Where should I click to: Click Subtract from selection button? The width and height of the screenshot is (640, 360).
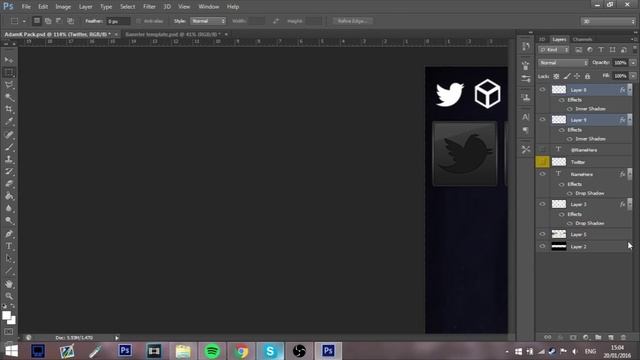pyautogui.click(x=59, y=21)
